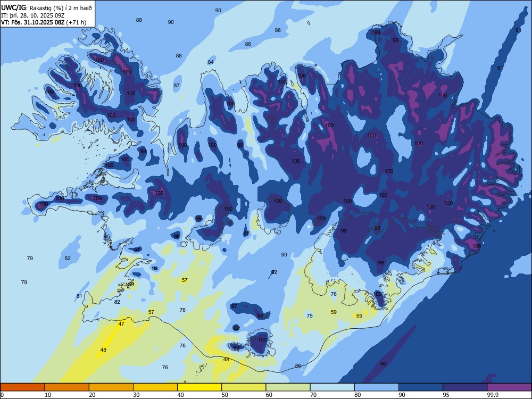This screenshot has width=532, height=399.
Task: Click the orange 10–20 legend swatch
Action: click(67, 387)
